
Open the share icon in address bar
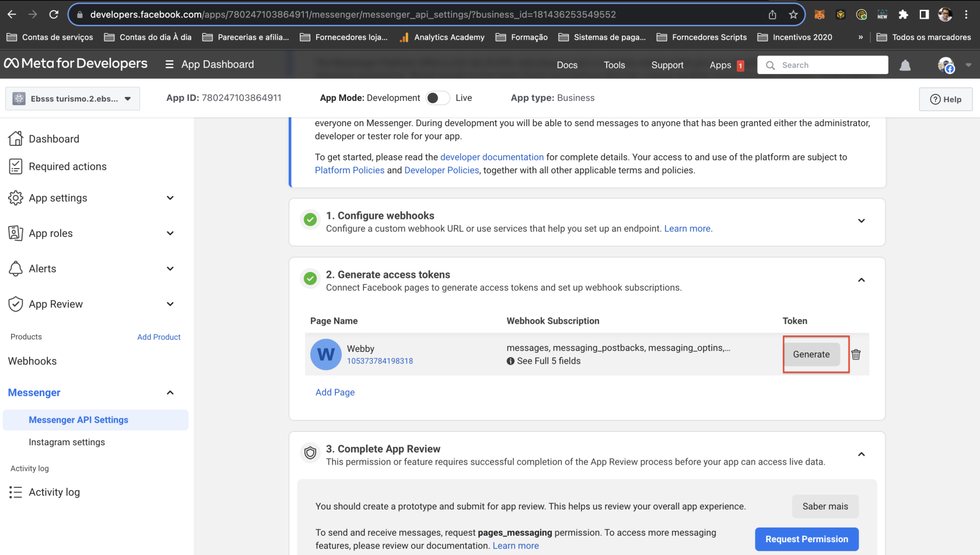coord(772,15)
